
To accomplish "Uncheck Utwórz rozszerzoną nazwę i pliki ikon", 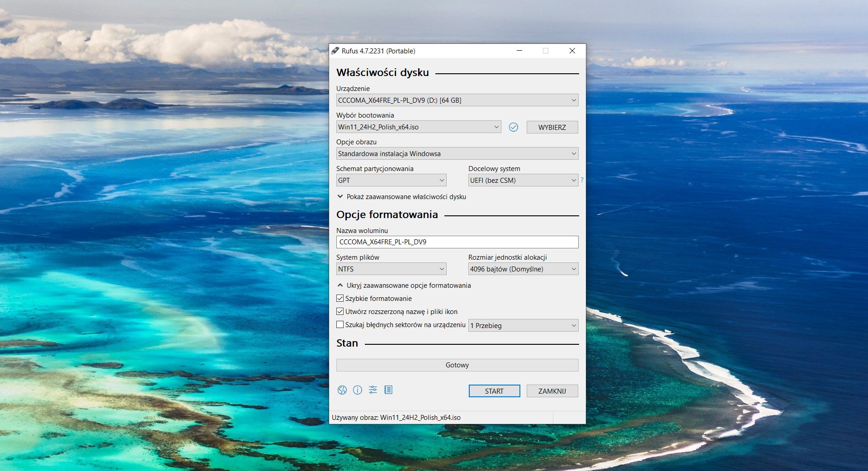I will pos(340,312).
